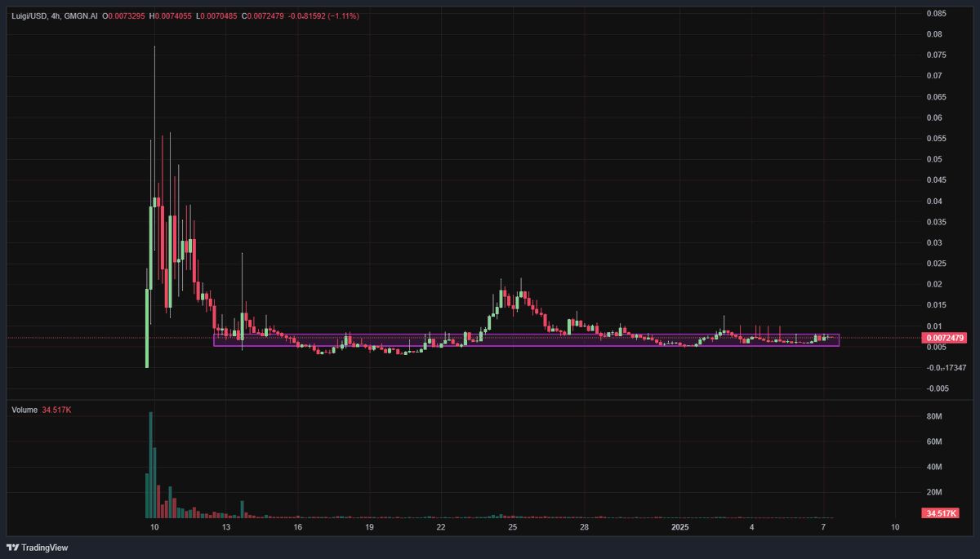The image size is (980, 559).
Task: Click the 40M volume axis label
Action: click(934, 468)
